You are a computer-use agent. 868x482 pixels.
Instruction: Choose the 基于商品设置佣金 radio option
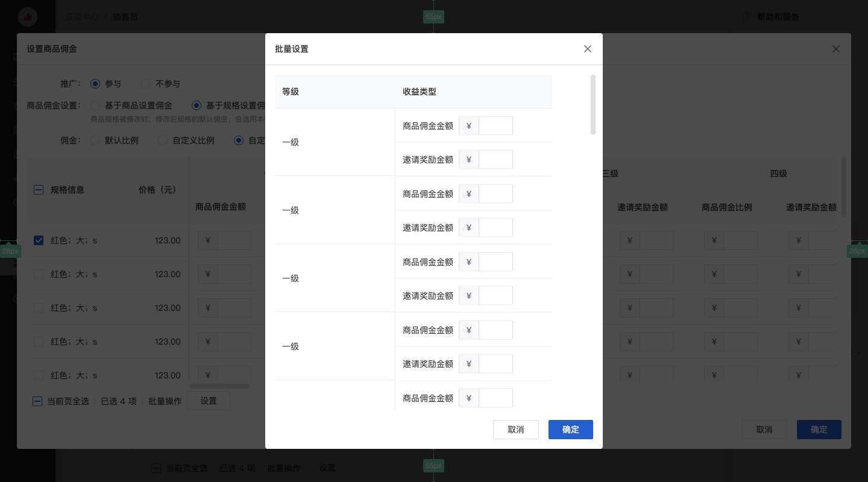point(95,105)
